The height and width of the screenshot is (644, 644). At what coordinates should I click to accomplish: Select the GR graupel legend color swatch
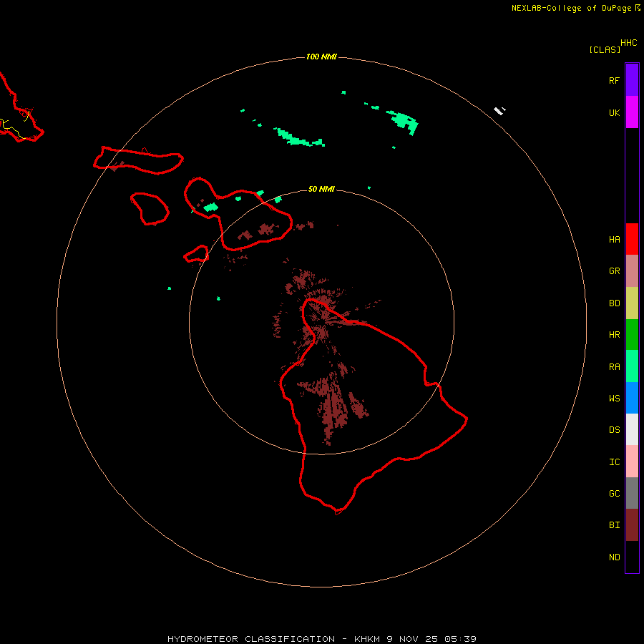[632, 271]
